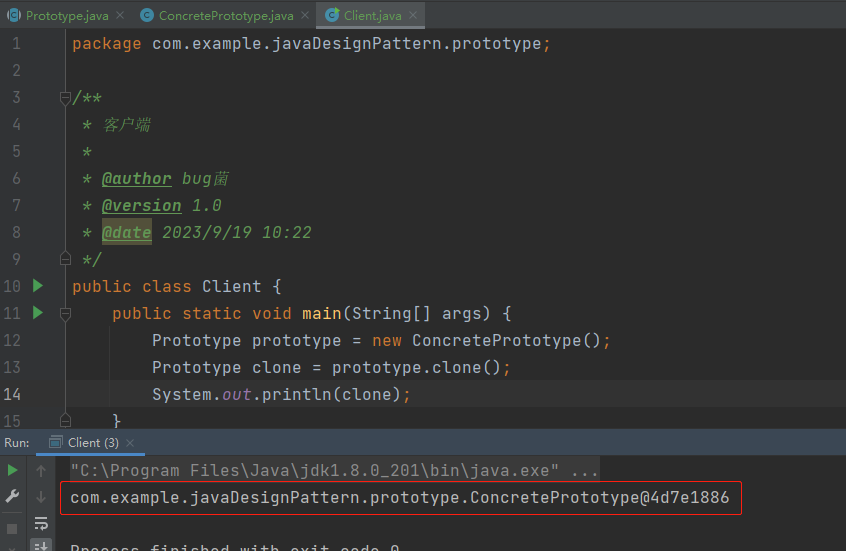Close the Prototype.java tab

(120, 16)
